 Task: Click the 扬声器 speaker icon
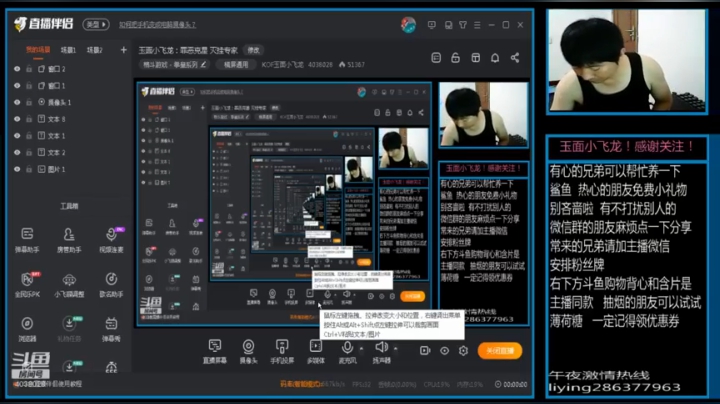pos(382,347)
